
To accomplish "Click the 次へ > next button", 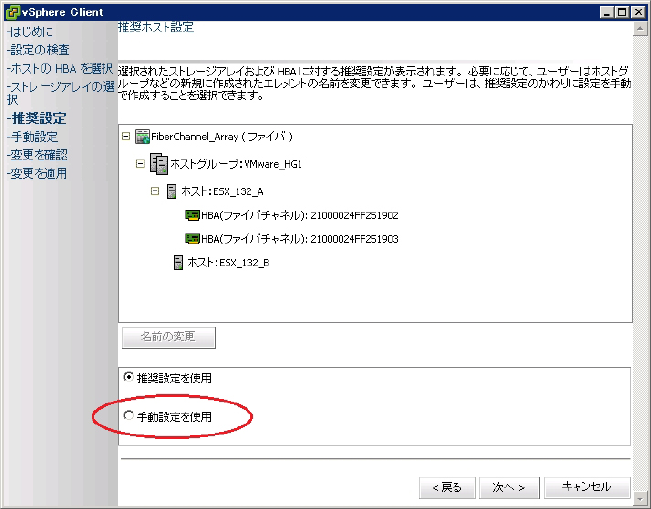I will [509, 487].
